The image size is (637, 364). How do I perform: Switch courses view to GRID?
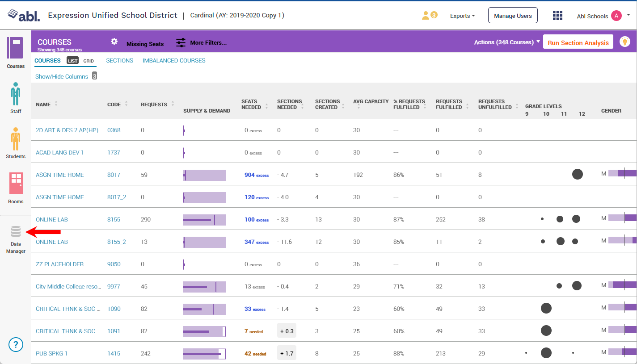coord(89,61)
